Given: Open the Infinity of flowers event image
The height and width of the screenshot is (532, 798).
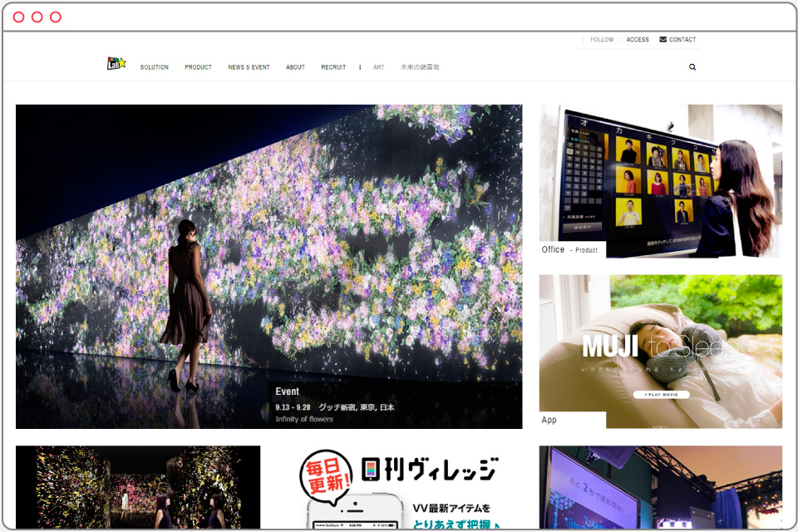Looking at the screenshot, I should pyautogui.click(x=268, y=266).
